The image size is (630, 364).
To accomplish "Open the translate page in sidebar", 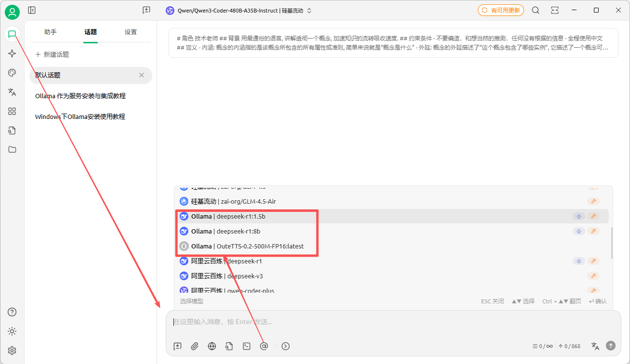I will pos(12,92).
